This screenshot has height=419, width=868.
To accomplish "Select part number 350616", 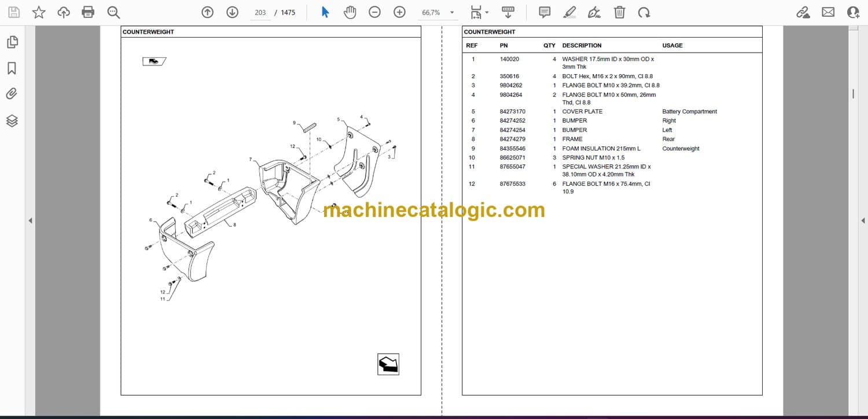I will point(509,76).
